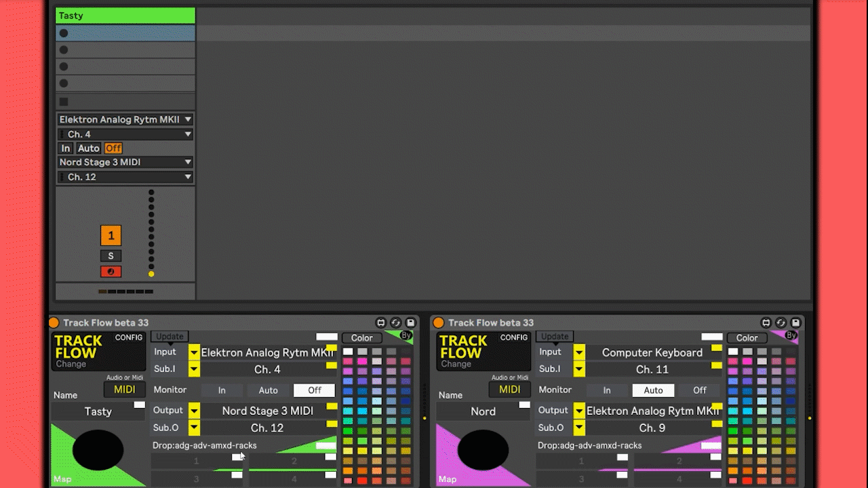
Task: Click the Name field showing Tasty
Action: [x=98, y=411]
